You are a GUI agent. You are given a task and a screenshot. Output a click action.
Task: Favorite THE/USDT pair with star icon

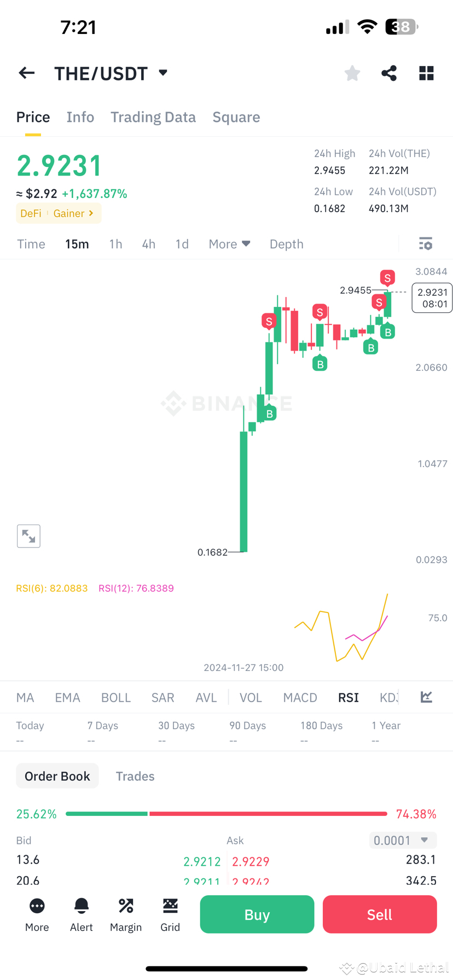click(352, 73)
